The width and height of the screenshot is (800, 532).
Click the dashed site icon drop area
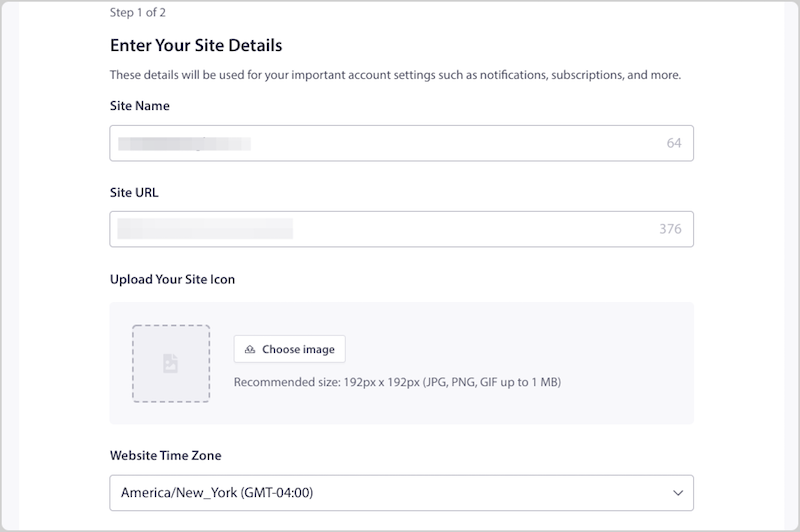point(171,364)
